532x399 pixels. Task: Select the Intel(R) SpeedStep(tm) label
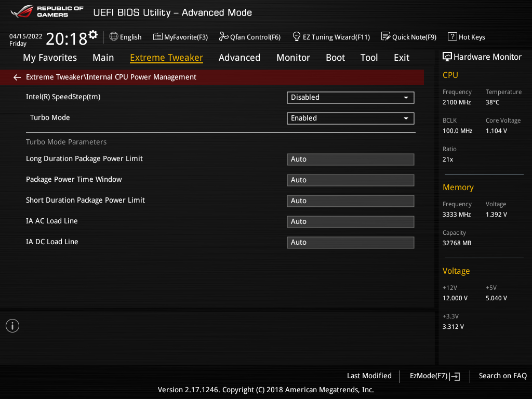click(x=63, y=97)
